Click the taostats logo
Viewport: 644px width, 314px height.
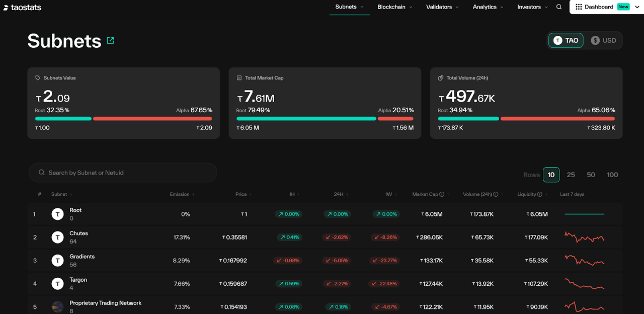pyautogui.click(x=23, y=8)
